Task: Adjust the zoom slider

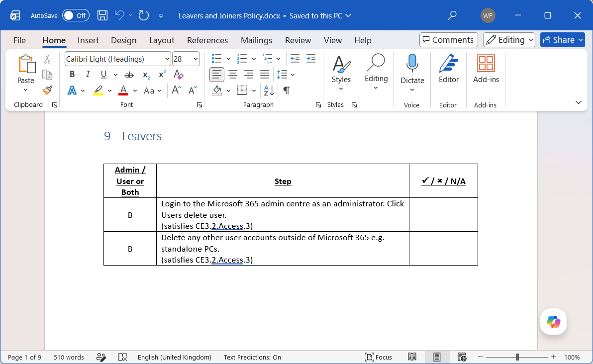Action: coord(517,357)
